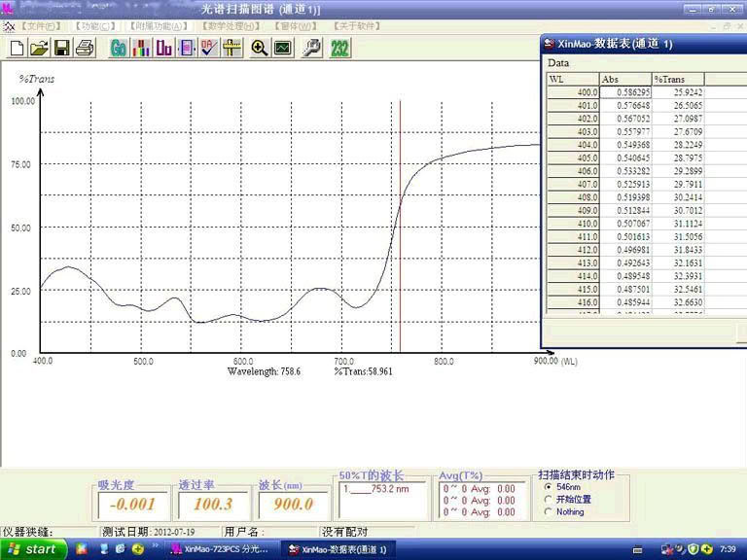
Task: Choose the Nothing radio button
Action: (x=548, y=511)
